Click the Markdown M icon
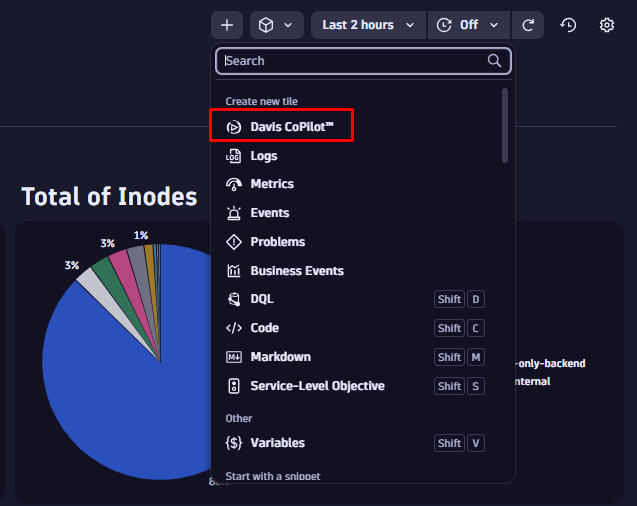637x506 pixels. click(234, 357)
